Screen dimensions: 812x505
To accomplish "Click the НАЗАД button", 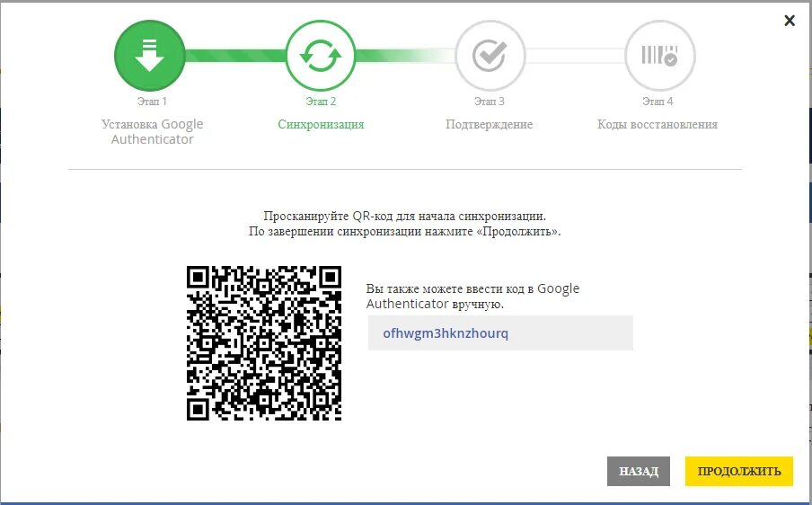I will pos(639,472).
